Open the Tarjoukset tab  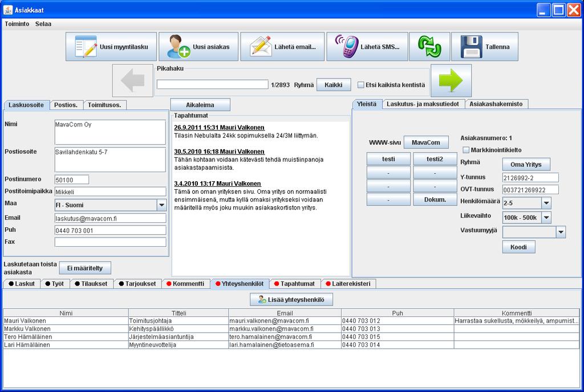pyautogui.click(x=137, y=284)
